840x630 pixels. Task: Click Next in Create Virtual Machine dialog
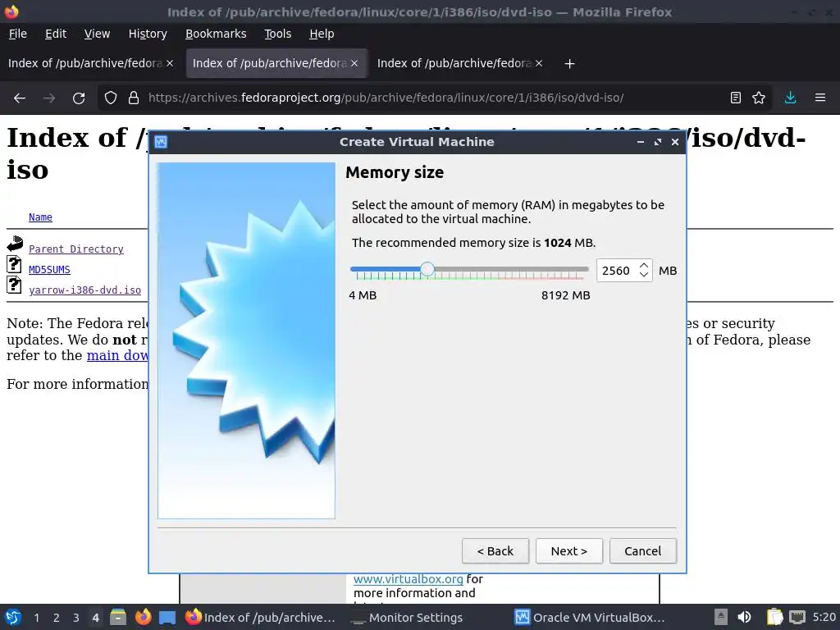coord(569,551)
